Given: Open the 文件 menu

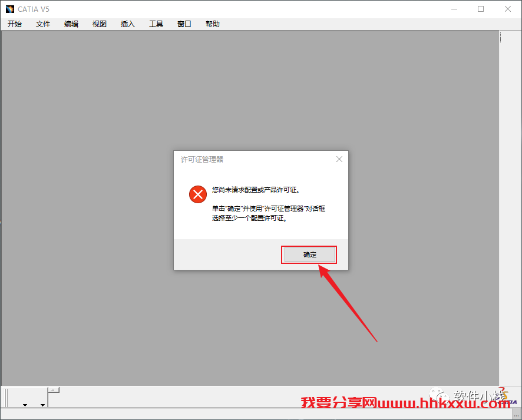Looking at the screenshot, I should pyautogui.click(x=43, y=24).
